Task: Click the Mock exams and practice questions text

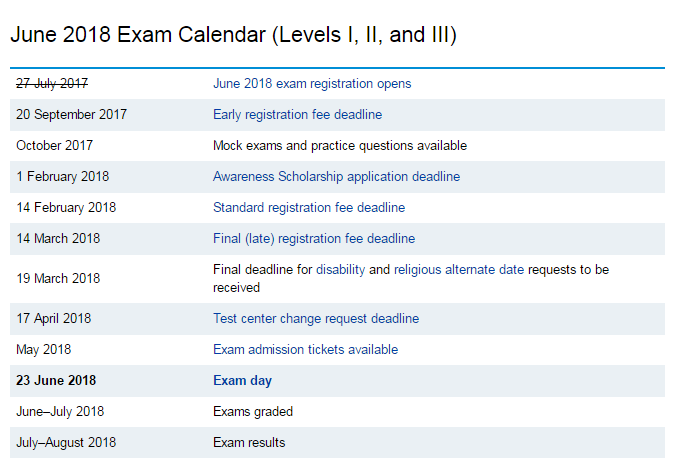Action: (x=340, y=146)
